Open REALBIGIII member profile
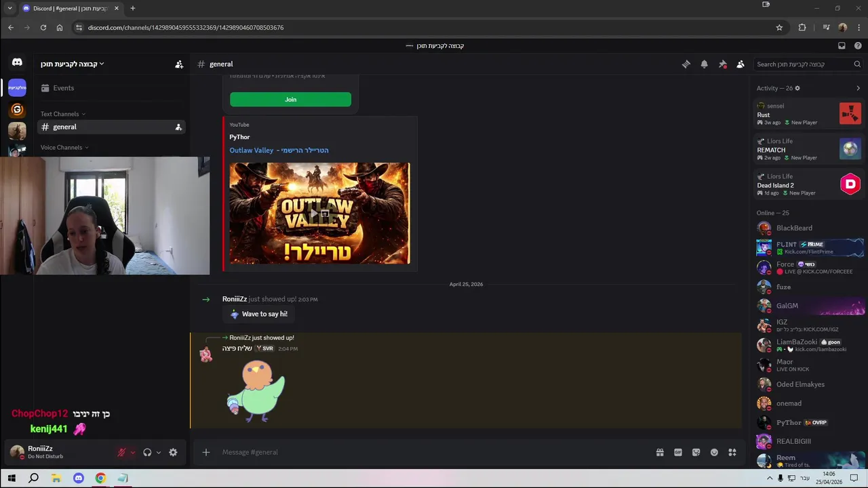This screenshot has height=488, width=868. tap(809, 441)
